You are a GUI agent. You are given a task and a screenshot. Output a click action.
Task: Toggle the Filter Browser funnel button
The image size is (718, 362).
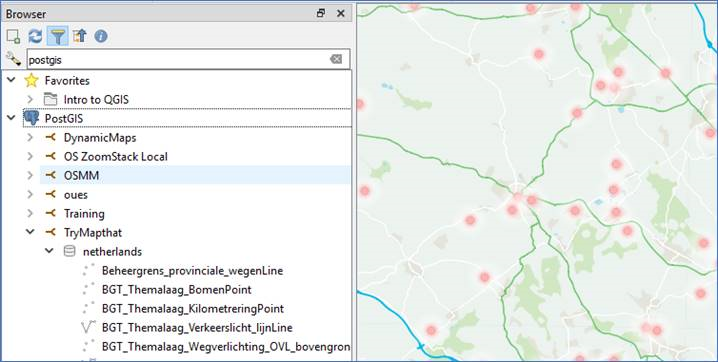[58, 36]
